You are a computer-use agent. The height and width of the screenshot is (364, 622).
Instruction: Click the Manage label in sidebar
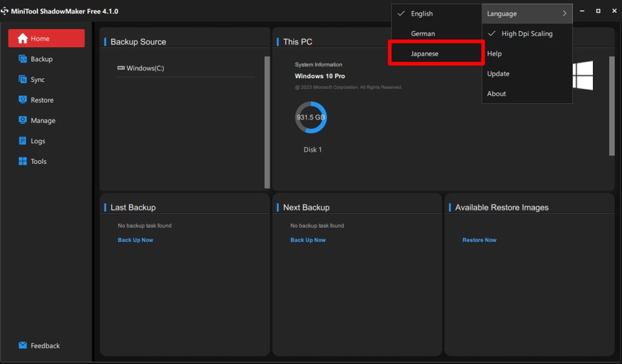tap(43, 120)
